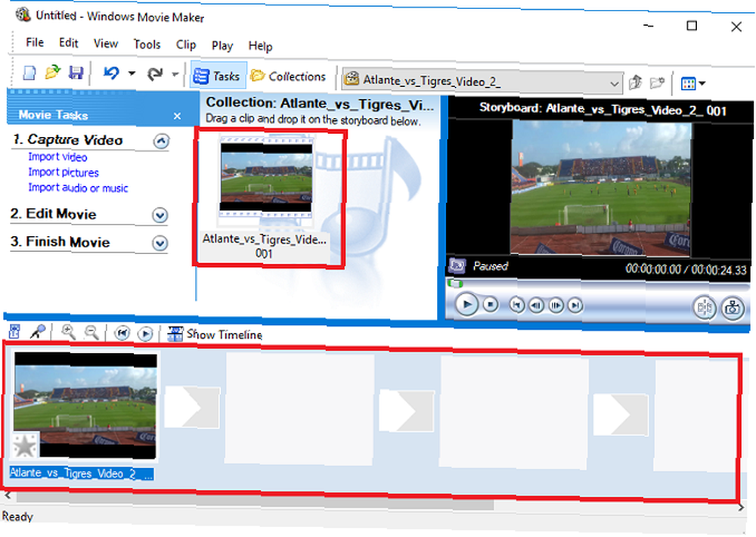The image size is (756, 537).
Task: Expand the Edit Movie section
Action: [160, 216]
